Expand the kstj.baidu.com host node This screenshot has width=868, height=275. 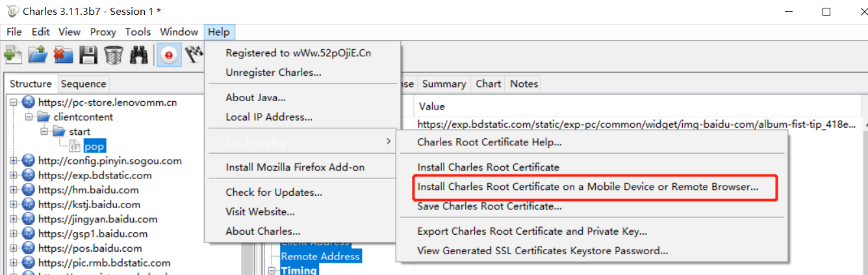(14, 204)
